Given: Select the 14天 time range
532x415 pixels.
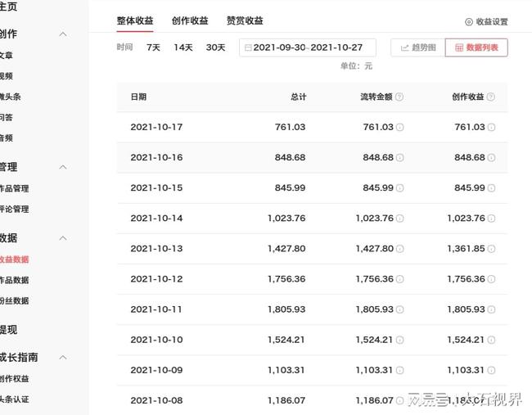Looking at the screenshot, I should point(183,47).
